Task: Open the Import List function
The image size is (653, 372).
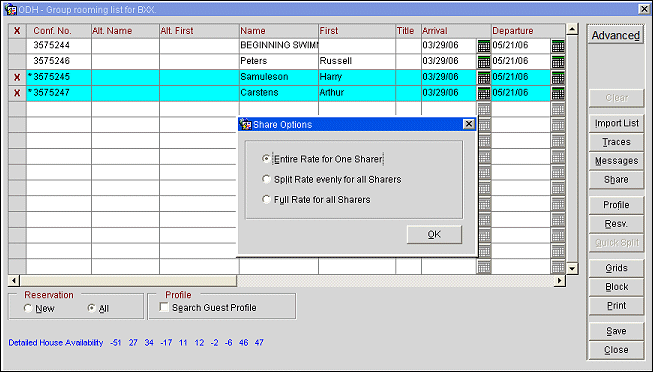Action: tap(616, 123)
